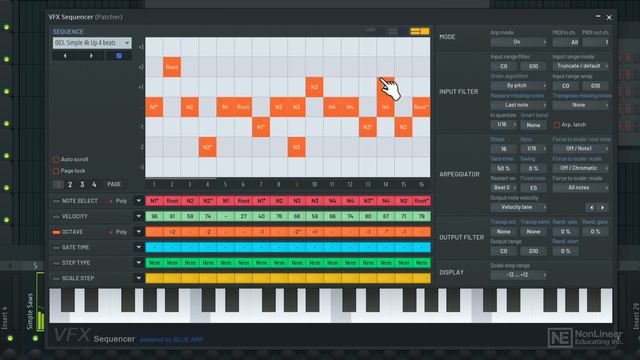The height and width of the screenshot is (360, 640).
Task: Open the Output note velocity 'Velocity lane' dropdown
Action: click(x=519, y=207)
